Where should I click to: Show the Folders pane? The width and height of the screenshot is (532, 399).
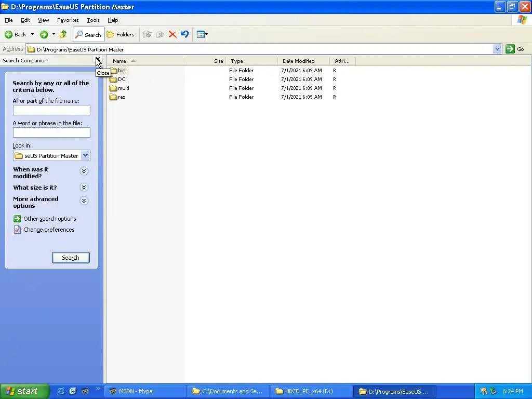point(121,35)
